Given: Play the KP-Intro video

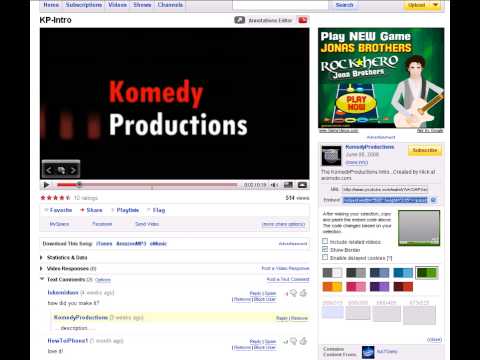Looking at the screenshot, I should 46,185.
